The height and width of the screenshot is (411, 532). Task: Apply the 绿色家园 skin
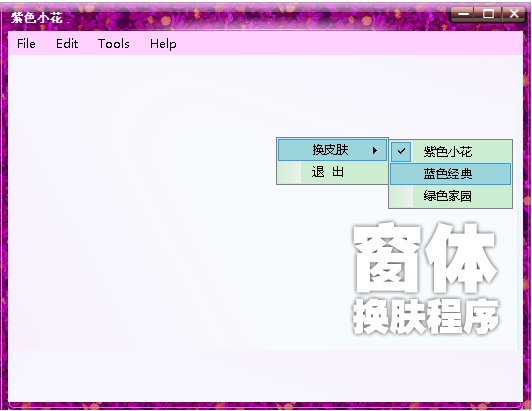click(x=451, y=196)
